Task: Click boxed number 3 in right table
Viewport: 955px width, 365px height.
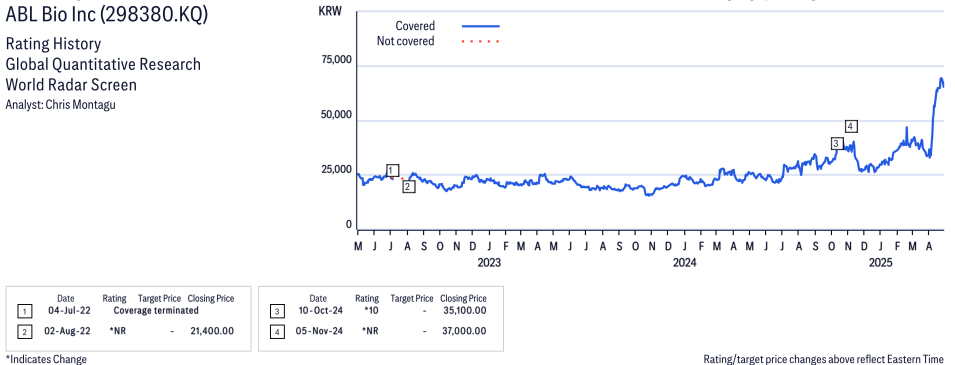Action: click(x=277, y=311)
